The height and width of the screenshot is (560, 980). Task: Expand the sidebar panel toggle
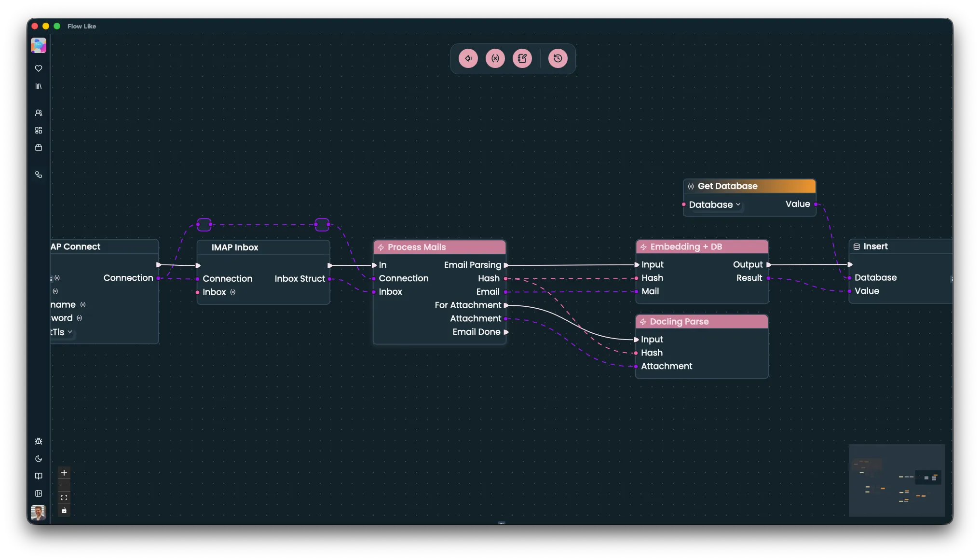39,493
